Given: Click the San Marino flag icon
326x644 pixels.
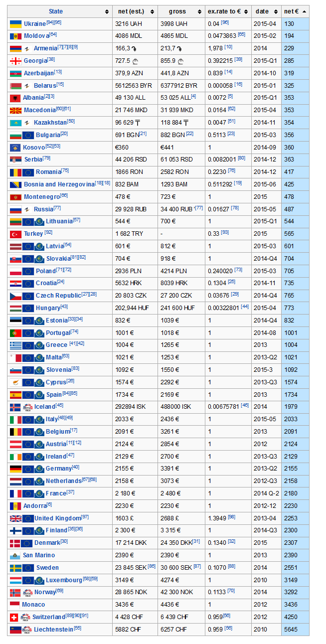Looking at the screenshot, I should coord(15,555).
